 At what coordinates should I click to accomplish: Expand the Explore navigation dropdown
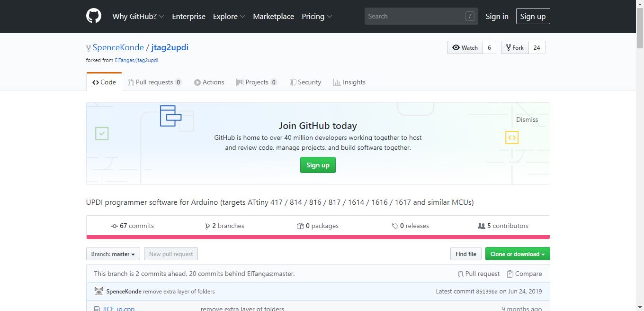click(229, 16)
